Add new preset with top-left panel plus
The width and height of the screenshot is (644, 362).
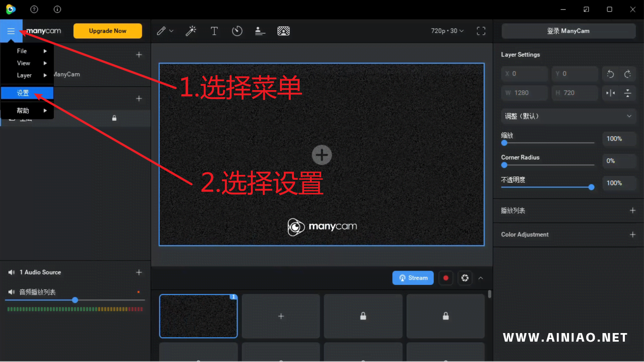139,55
